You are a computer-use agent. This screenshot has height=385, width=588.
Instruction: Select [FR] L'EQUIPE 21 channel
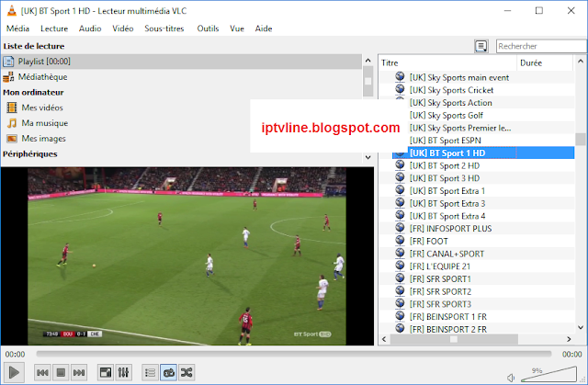[x=440, y=266]
